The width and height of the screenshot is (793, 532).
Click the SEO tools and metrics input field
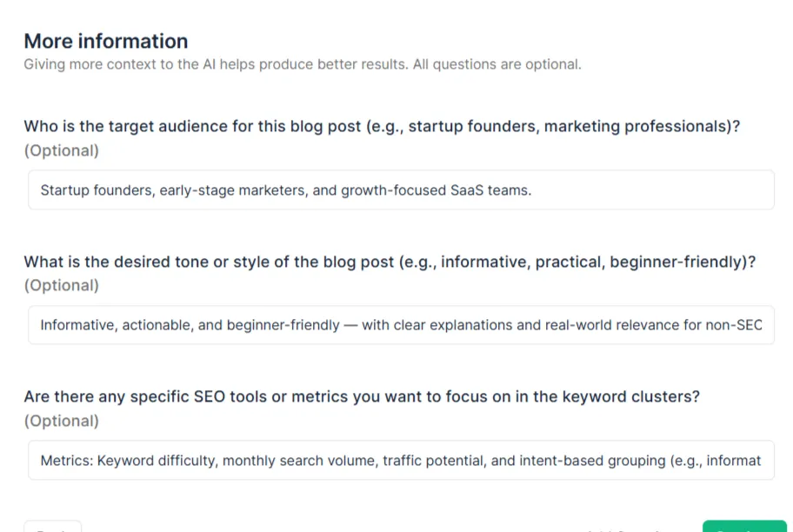point(400,461)
